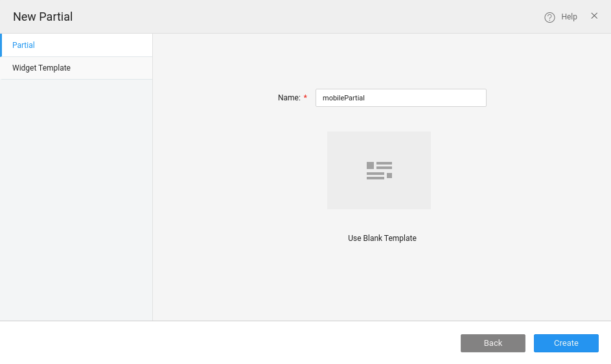The height and width of the screenshot is (364, 611).
Task: Click the blank header bar between title and Help
Action: pyautogui.click(x=305, y=17)
